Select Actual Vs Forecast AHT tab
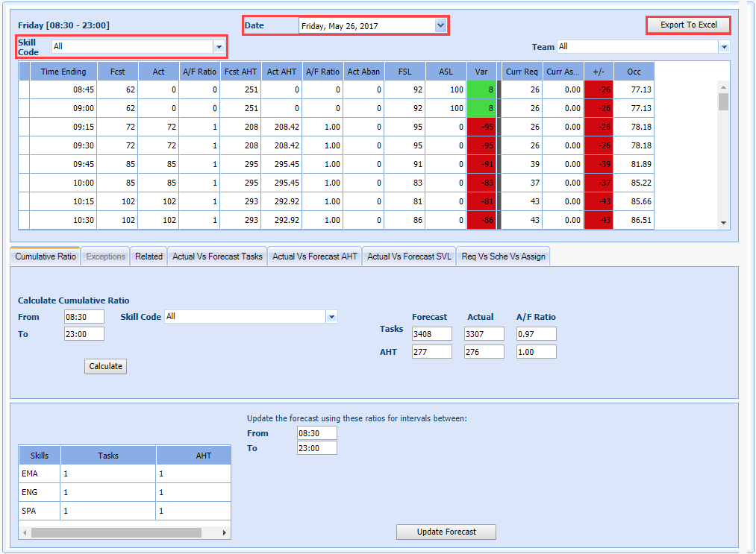Viewport: 756px width, 554px height. [x=314, y=256]
